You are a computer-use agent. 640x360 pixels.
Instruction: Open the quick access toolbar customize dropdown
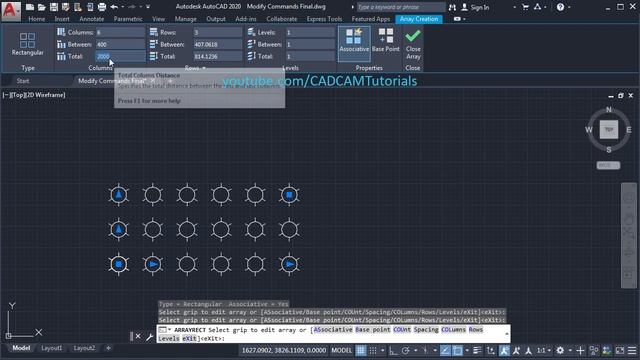(x=148, y=7)
